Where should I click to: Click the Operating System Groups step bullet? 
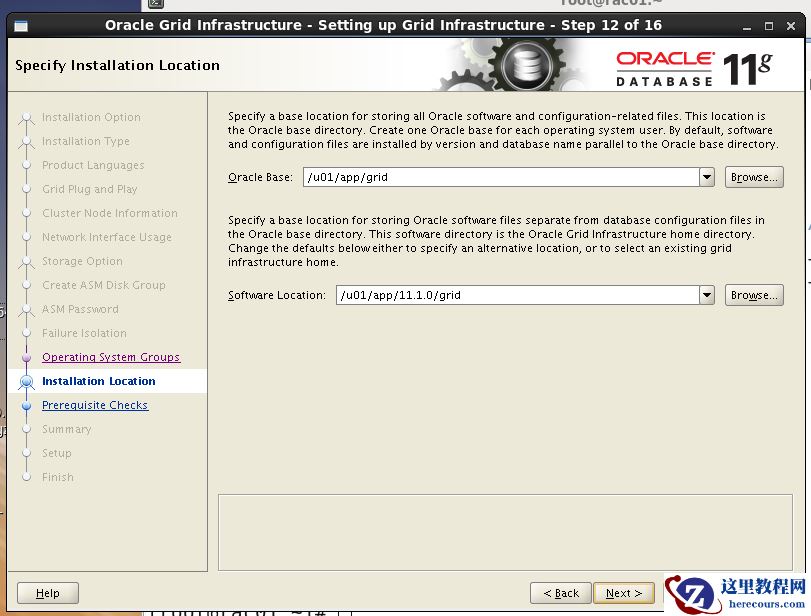pyautogui.click(x=26, y=357)
